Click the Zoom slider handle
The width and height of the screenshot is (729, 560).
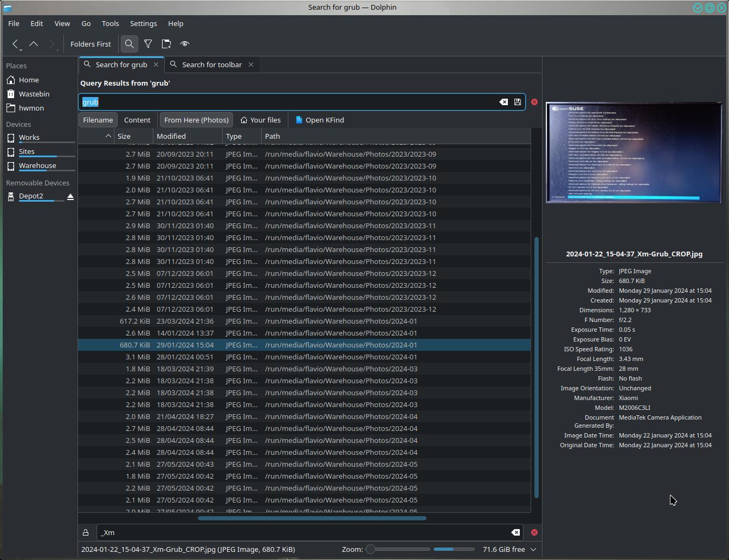(371, 549)
